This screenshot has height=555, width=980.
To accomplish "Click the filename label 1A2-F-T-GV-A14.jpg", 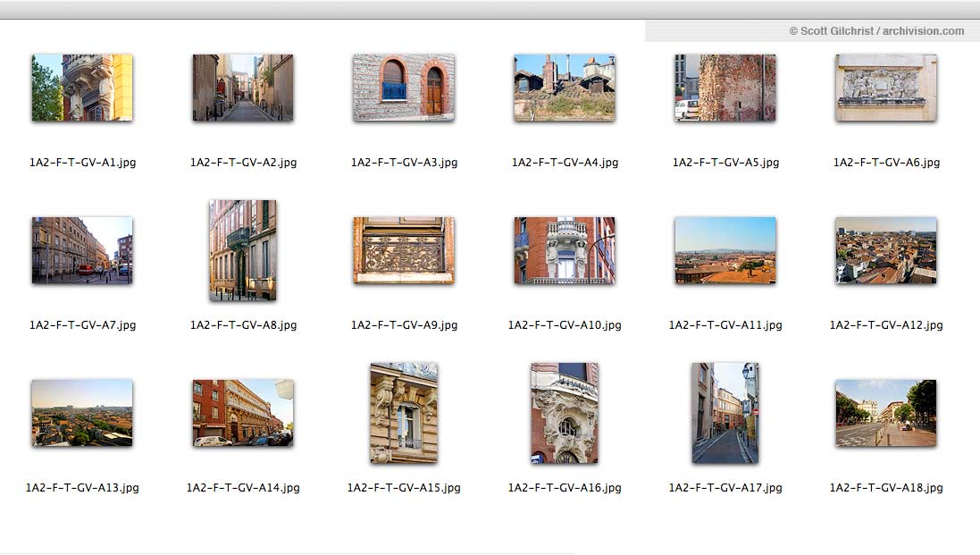I will pyautogui.click(x=243, y=487).
